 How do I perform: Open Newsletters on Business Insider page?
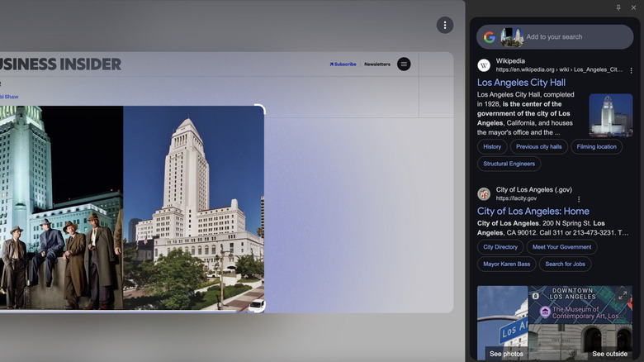click(x=377, y=64)
